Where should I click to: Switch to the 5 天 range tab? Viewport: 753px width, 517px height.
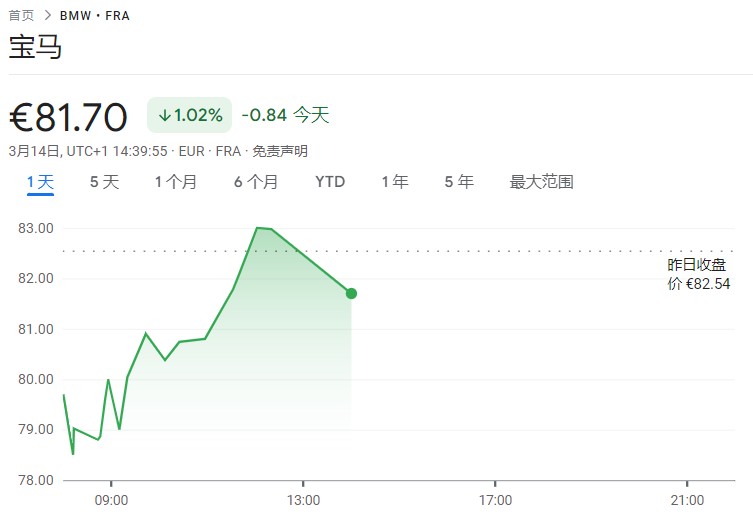[104, 182]
